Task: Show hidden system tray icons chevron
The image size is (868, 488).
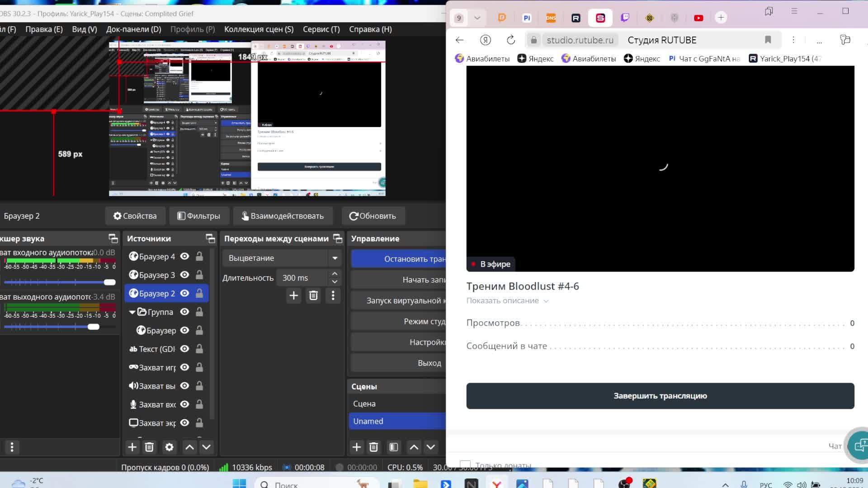Action: [x=725, y=484]
